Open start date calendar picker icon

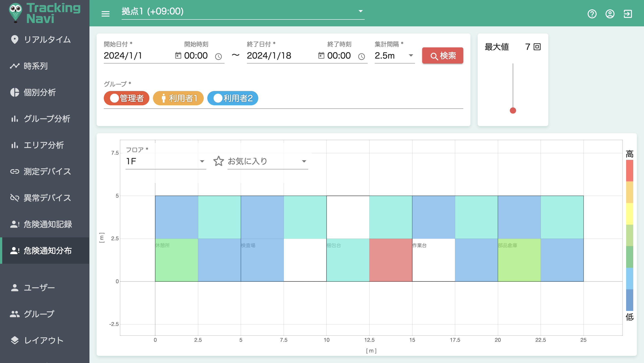(178, 55)
